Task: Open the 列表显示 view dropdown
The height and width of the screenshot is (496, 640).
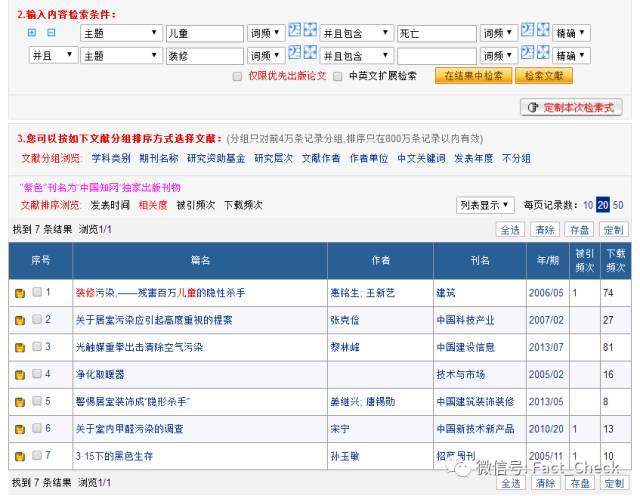Action: [x=485, y=205]
